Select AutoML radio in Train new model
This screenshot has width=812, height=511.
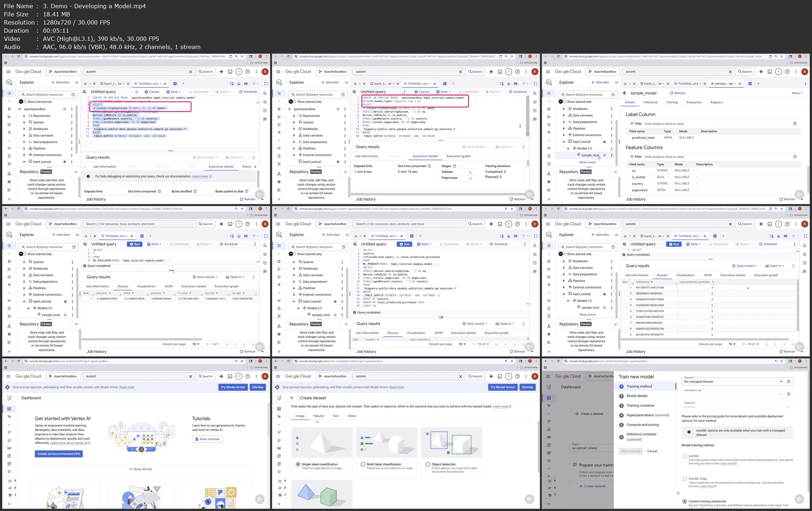tap(685, 456)
